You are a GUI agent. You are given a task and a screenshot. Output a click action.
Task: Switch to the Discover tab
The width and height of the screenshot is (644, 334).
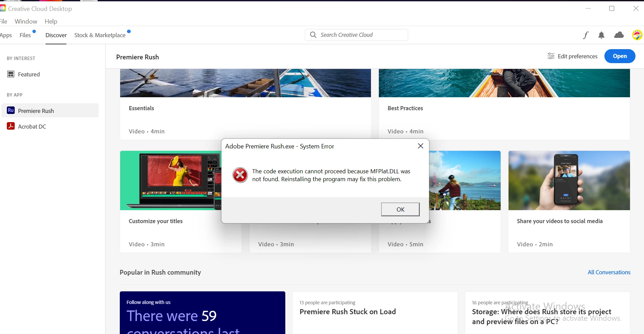tap(56, 35)
